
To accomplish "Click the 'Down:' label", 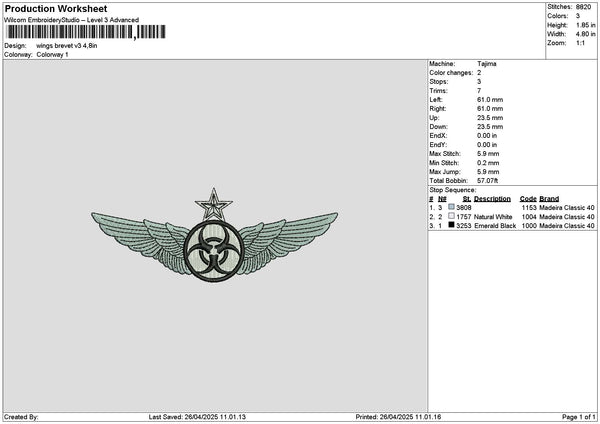I will point(439,127).
